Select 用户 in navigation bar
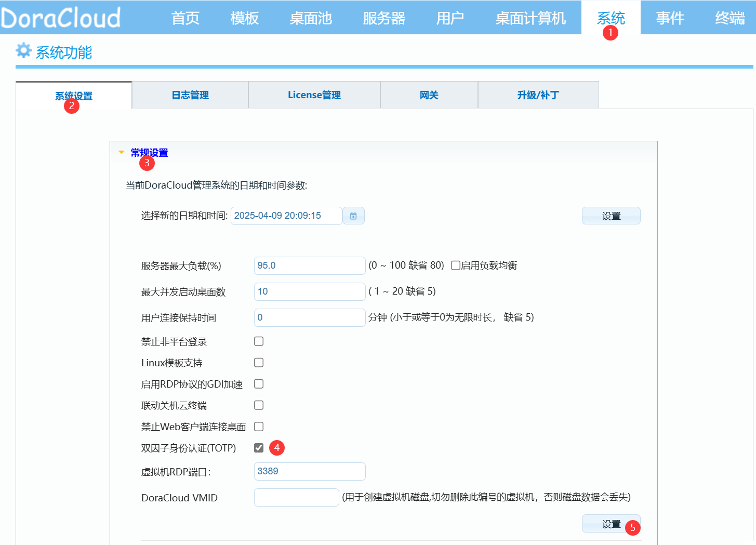756x545 pixels. pyautogui.click(x=450, y=18)
